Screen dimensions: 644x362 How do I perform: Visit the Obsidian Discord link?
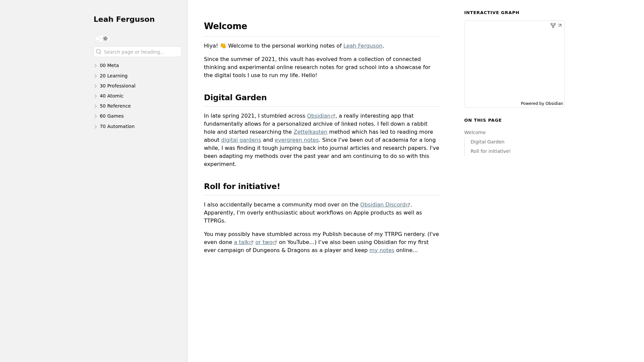(385, 205)
